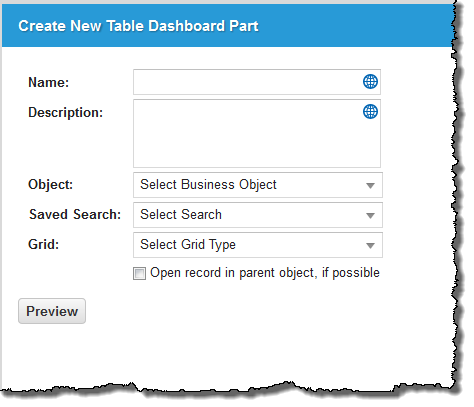Click the Description: field label
Viewport: 474px width, 407px height.
[x=66, y=113]
